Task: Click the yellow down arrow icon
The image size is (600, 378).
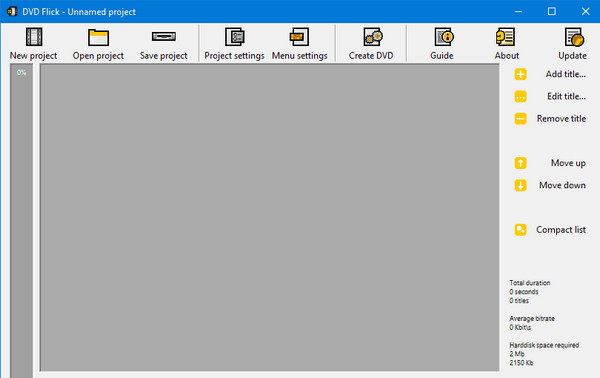Action: tap(520, 185)
